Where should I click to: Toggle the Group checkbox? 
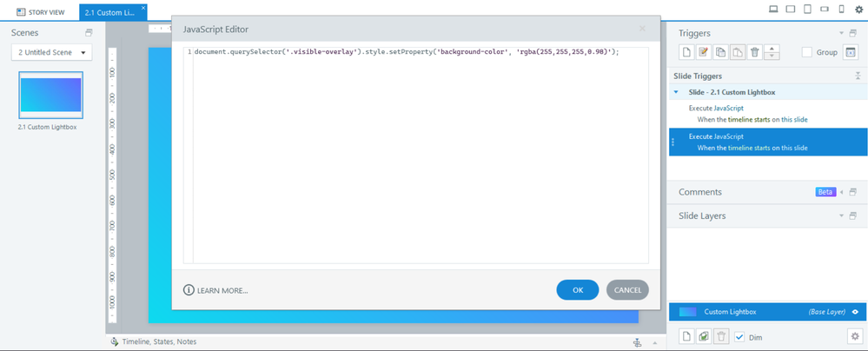807,52
